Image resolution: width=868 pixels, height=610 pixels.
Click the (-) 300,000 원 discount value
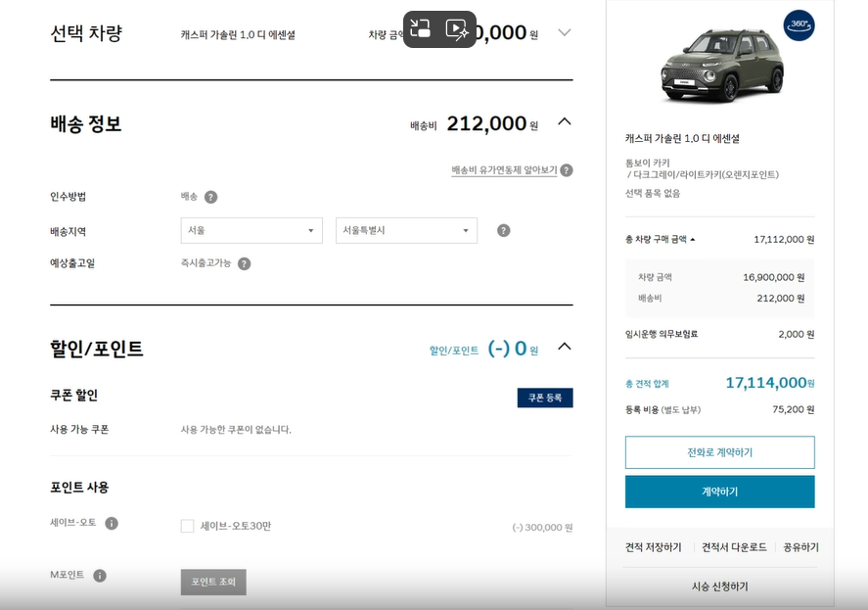(542, 528)
